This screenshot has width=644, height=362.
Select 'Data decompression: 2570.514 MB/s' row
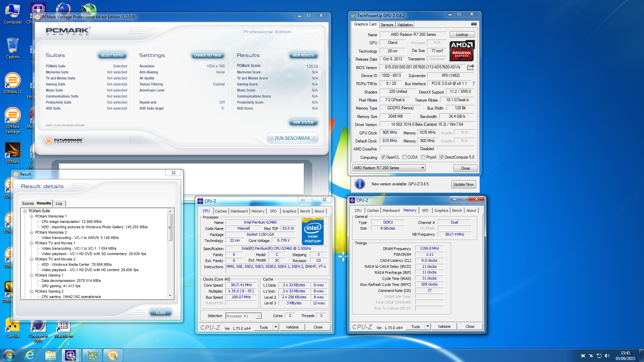(71, 281)
